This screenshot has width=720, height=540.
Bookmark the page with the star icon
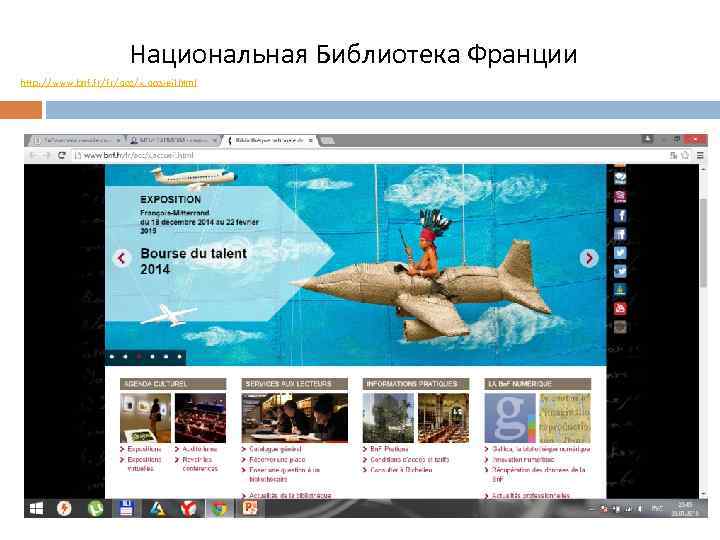(x=685, y=155)
